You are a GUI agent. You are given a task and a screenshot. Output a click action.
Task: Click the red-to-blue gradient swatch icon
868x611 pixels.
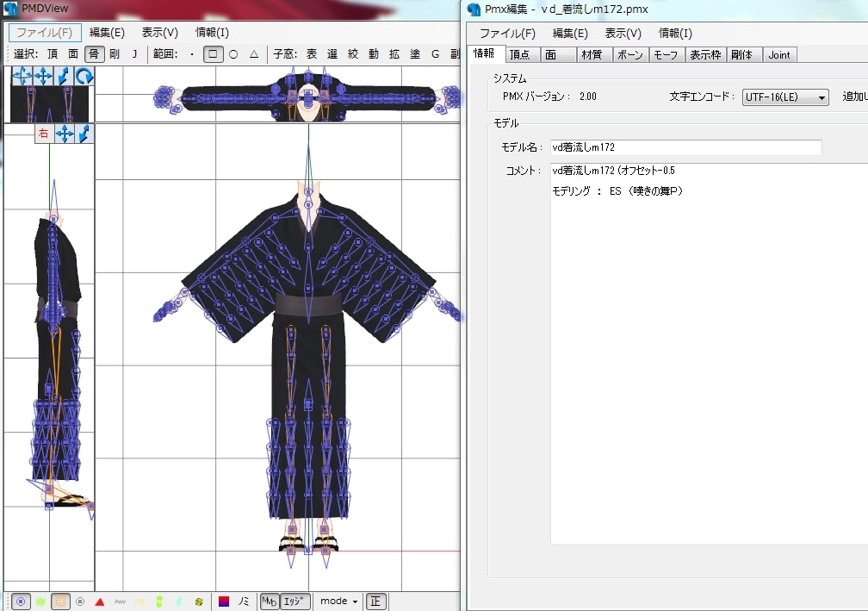224,601
